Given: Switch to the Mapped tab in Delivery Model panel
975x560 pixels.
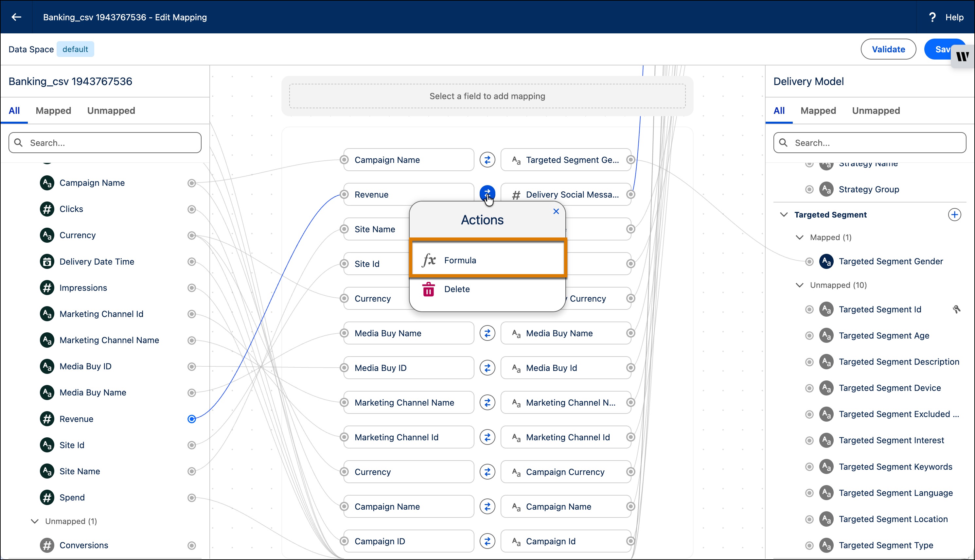Looking at the screenshot, I should pyautogui.click(x=818, y=111).
